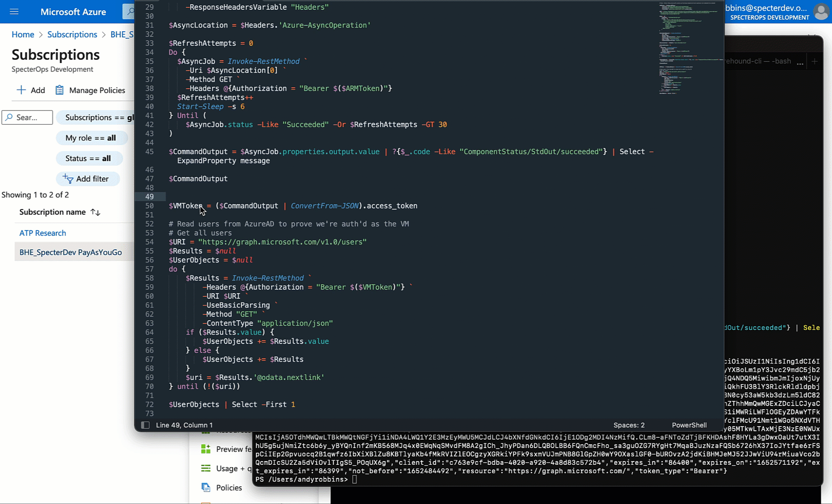Go to Subscriptions breadcrumb
This screenshot has height=504, width=832.
coord(72,35)
